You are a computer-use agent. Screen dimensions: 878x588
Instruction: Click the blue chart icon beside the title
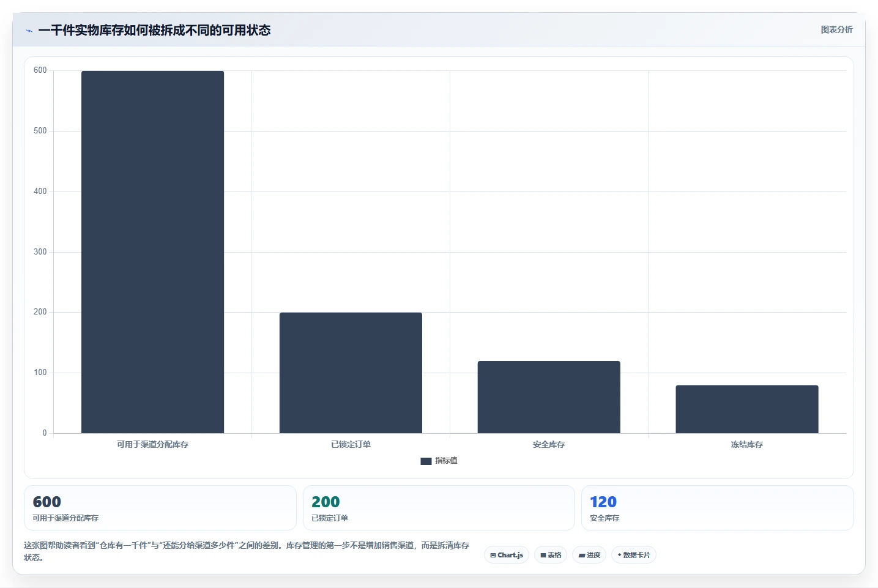[29, 31]
